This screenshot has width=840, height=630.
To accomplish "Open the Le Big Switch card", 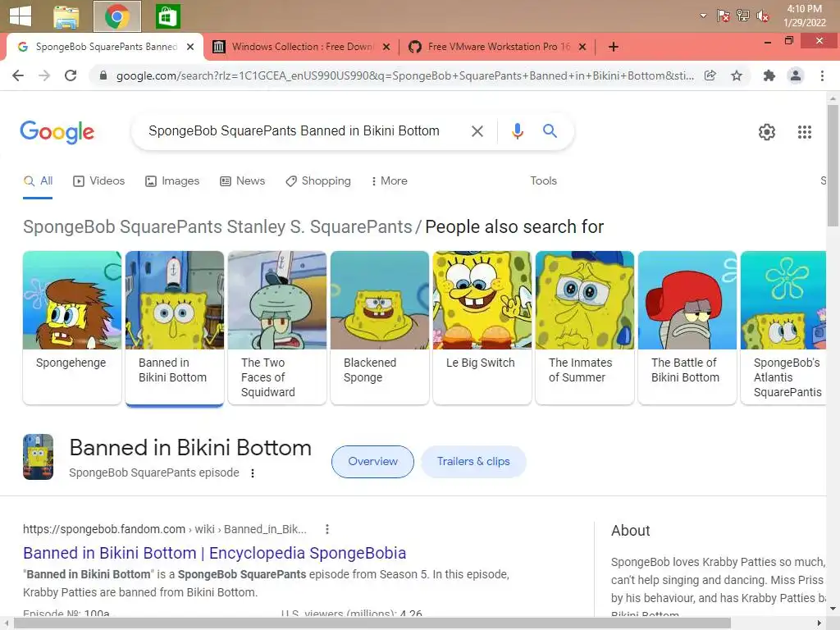I will [482, 327].
